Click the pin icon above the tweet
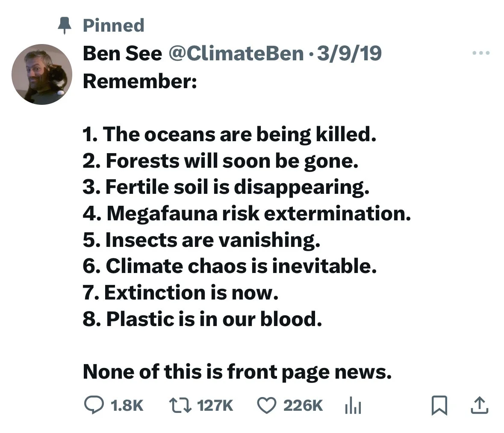Screen dimensions: 504x433 tap(65, 26)
